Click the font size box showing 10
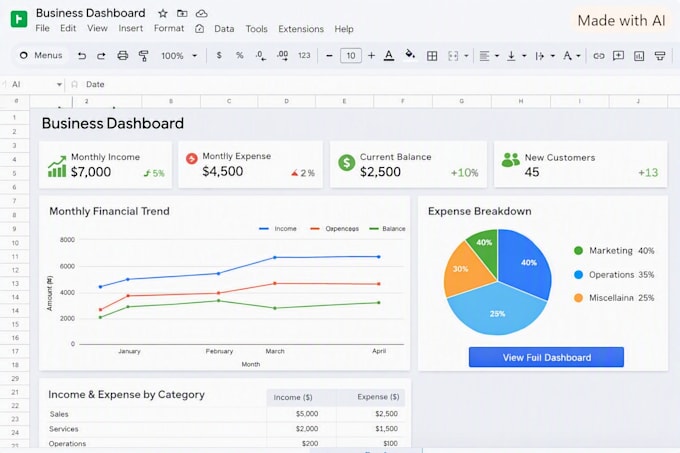The image size is (680, 453). pyautogui.click(x=351, y=55)
